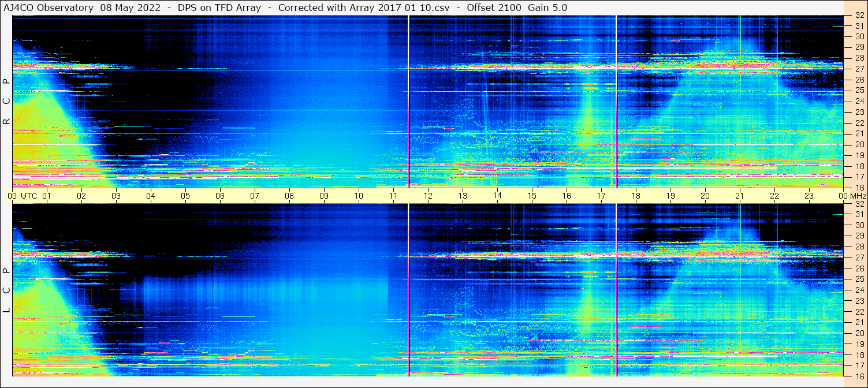Screen dimensions: 868x388
Task: Select the 20 hour tick label on time axis
Action: click(x=705, y=196)
